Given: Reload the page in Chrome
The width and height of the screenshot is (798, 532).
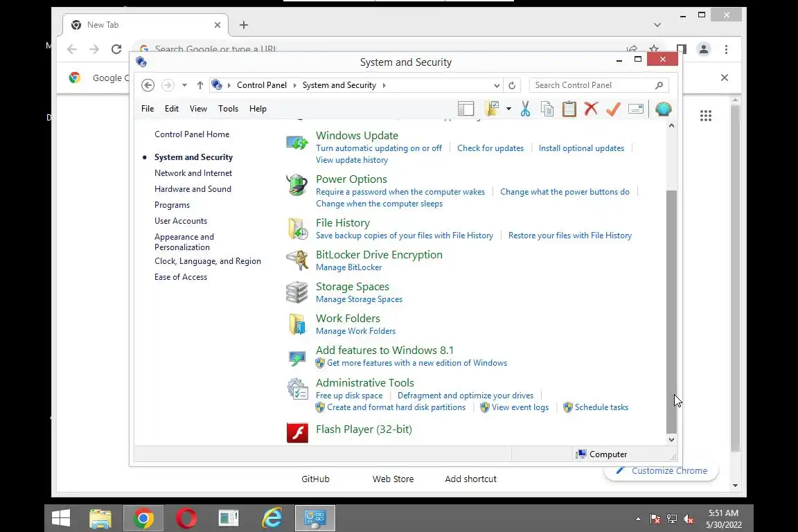Looking at the screenshot, I should 116,49.
